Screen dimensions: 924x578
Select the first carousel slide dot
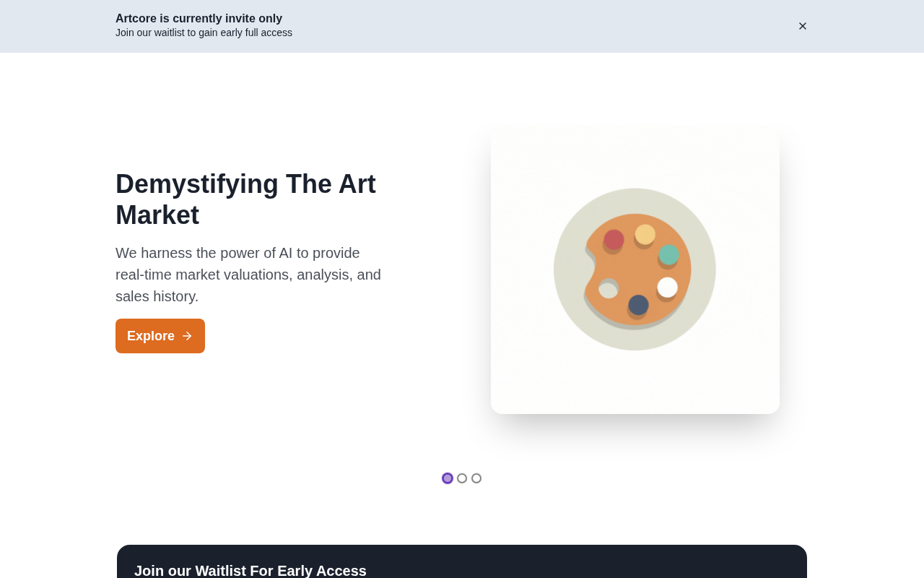click(x=448, y=478)
